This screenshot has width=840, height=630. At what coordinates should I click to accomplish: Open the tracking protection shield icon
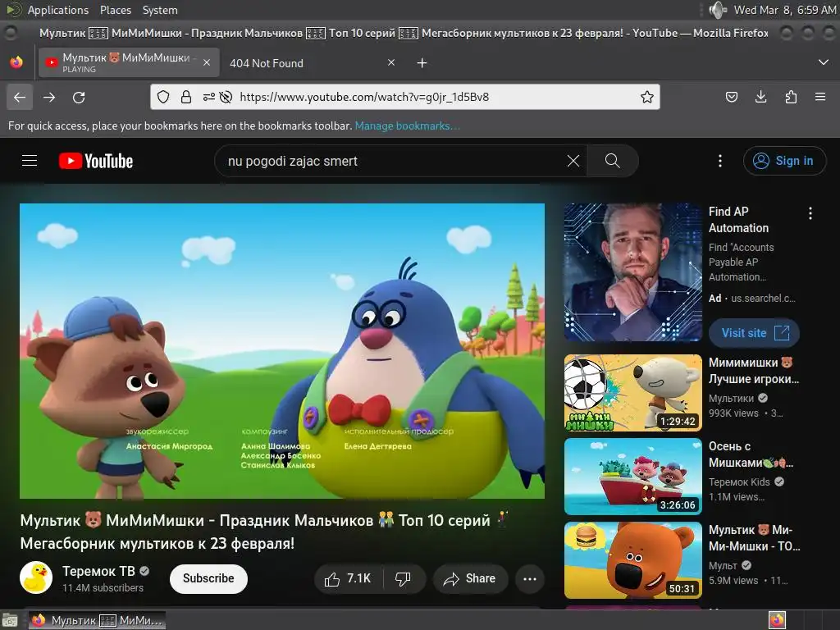coord(163,97)
